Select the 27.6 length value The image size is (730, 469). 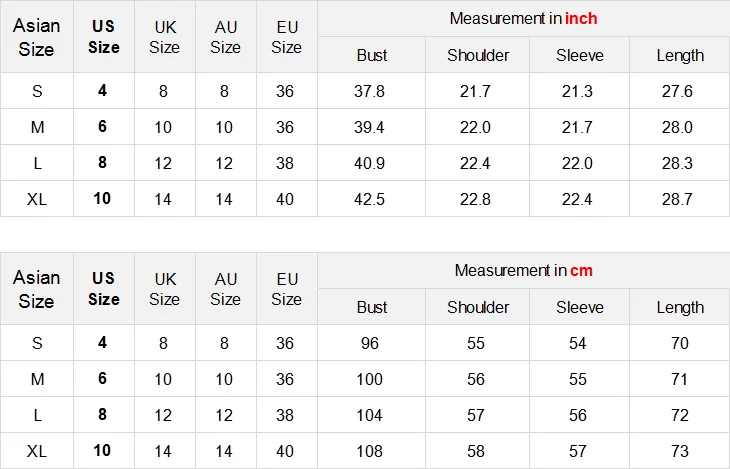[x=679, y=91]
